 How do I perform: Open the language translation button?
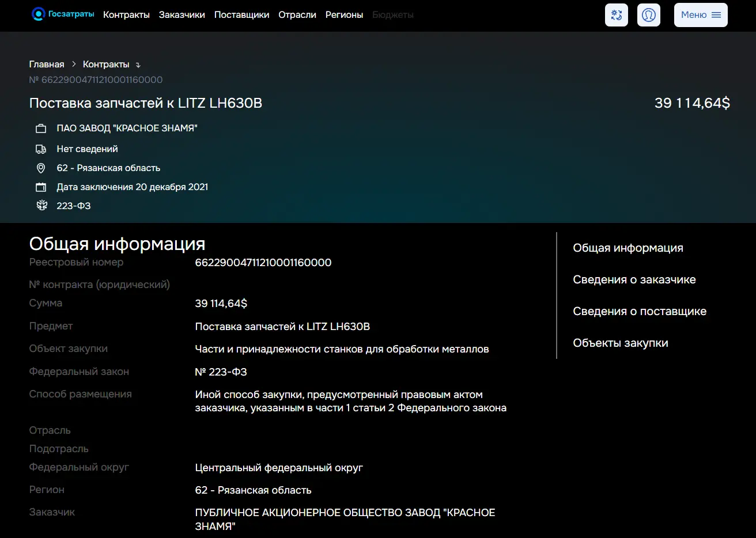[617, 15]
